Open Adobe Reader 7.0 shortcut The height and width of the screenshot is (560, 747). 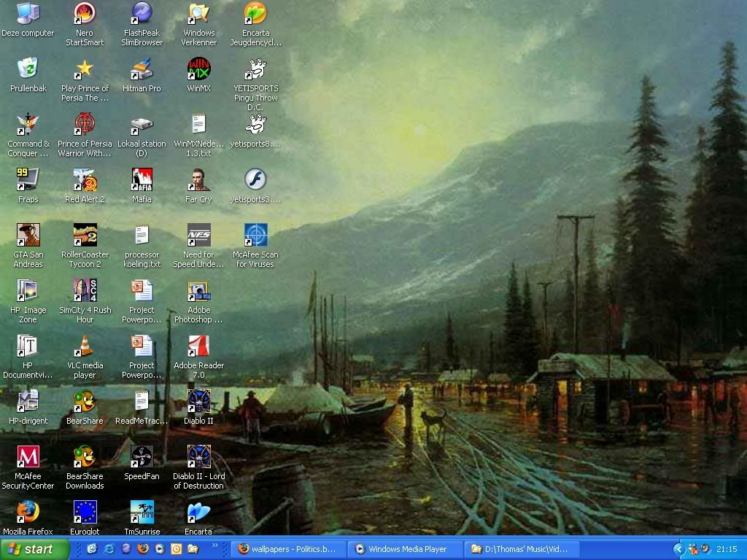click(x=198, y=346)
